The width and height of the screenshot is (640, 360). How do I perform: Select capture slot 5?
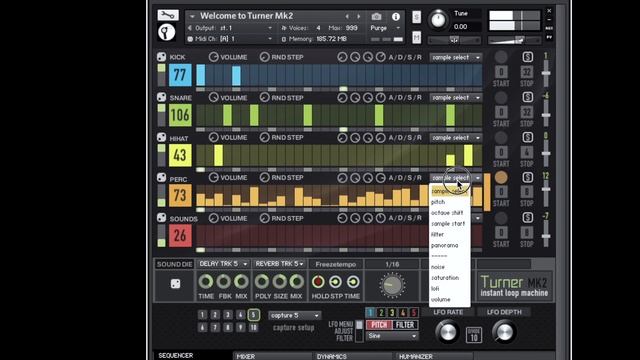[x=253, y=314]
